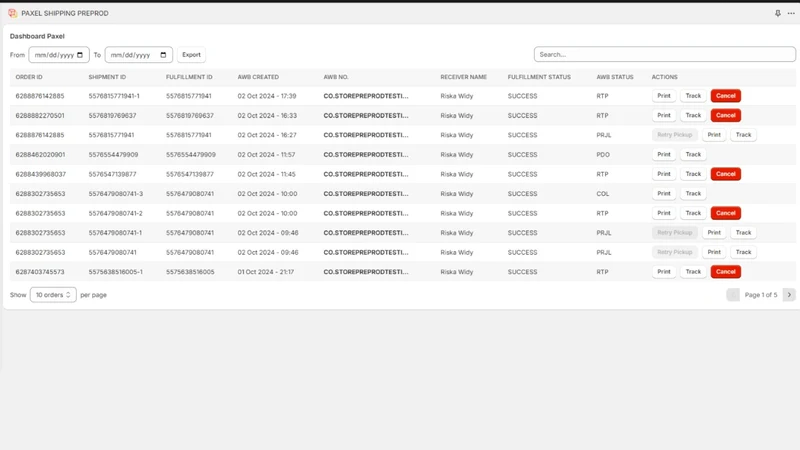Print shipment 5576479080741-3
Viewport: 800px width, 450px height.
[664, 193]
